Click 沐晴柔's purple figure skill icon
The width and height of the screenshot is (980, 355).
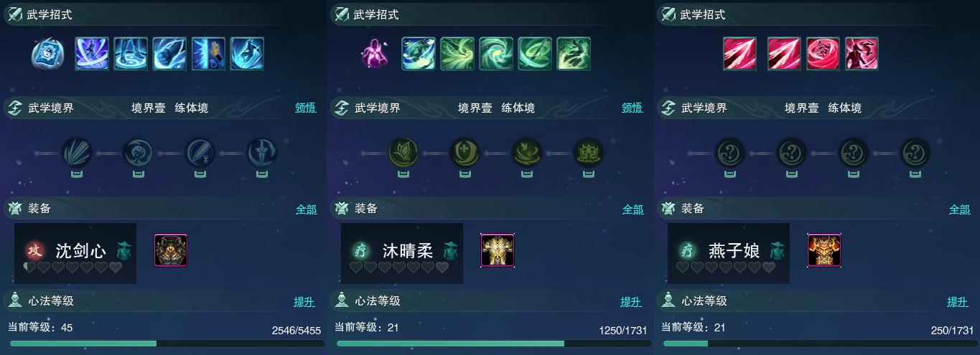pos(374,55)
